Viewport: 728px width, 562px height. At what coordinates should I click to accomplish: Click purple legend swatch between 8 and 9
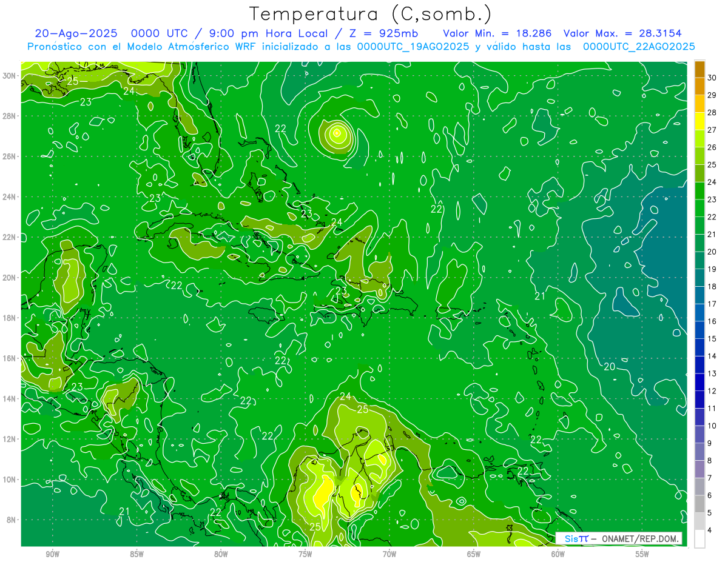(x=699, y=452)
